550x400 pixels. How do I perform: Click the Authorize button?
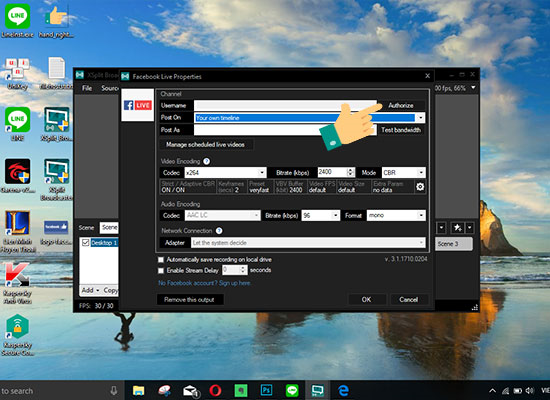401,105
